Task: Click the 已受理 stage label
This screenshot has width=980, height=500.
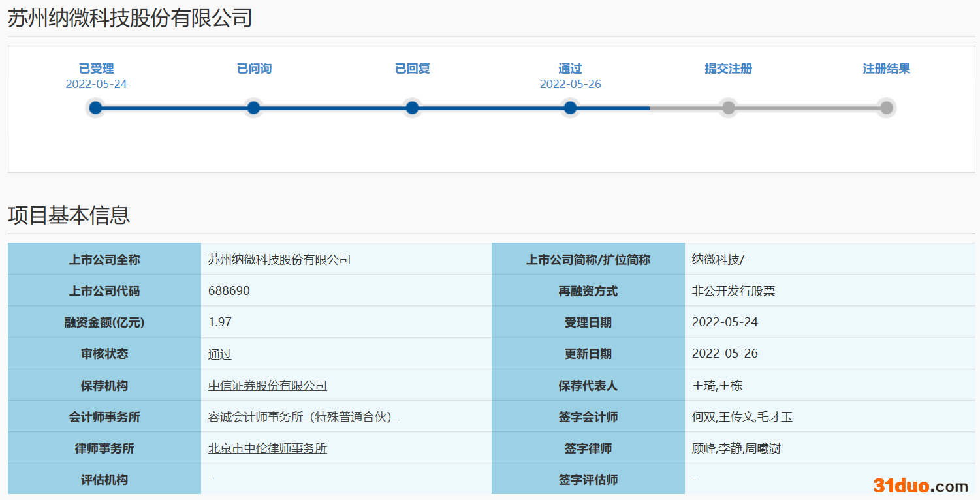Action: (x=96, y=69)
